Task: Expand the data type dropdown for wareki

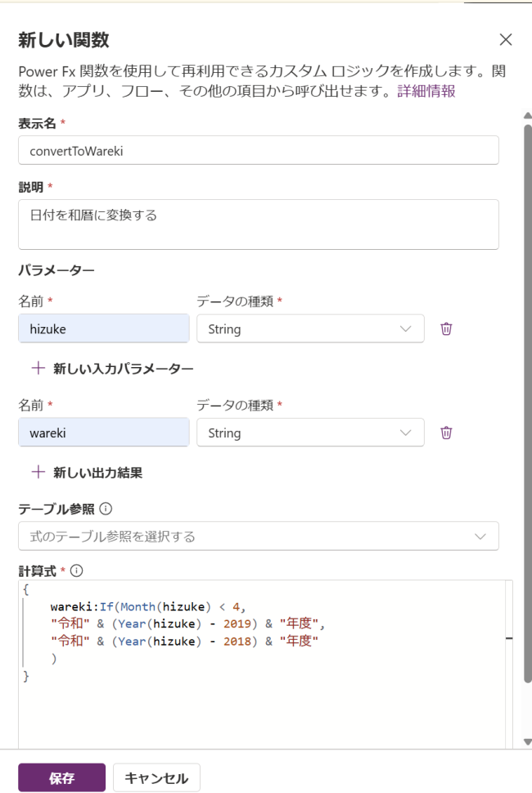Action: (x=310, y=433)
